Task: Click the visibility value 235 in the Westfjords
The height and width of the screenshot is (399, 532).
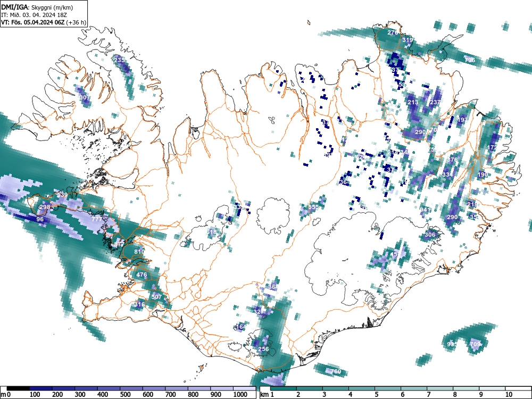Action: (119, 60)
